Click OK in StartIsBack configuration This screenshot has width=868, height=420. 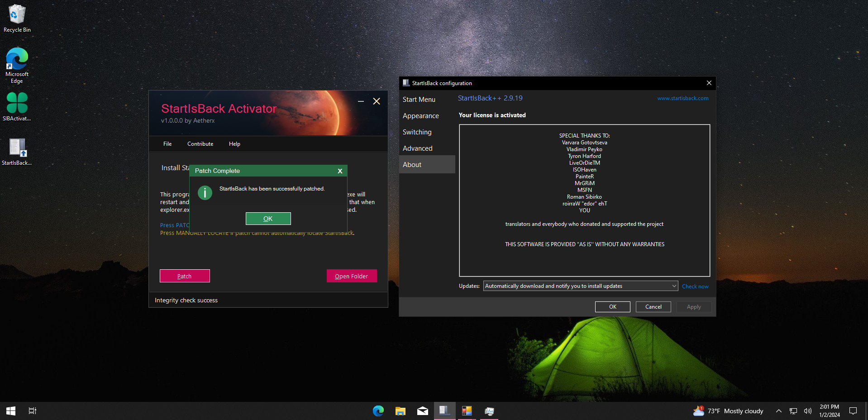[x=613, y=307]
